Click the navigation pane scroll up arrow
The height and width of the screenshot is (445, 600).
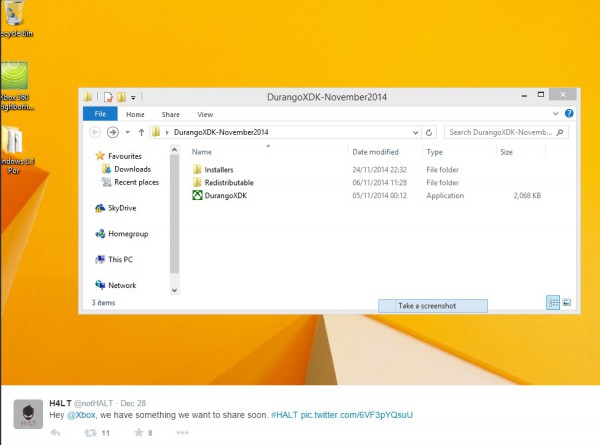pos(174,150)
